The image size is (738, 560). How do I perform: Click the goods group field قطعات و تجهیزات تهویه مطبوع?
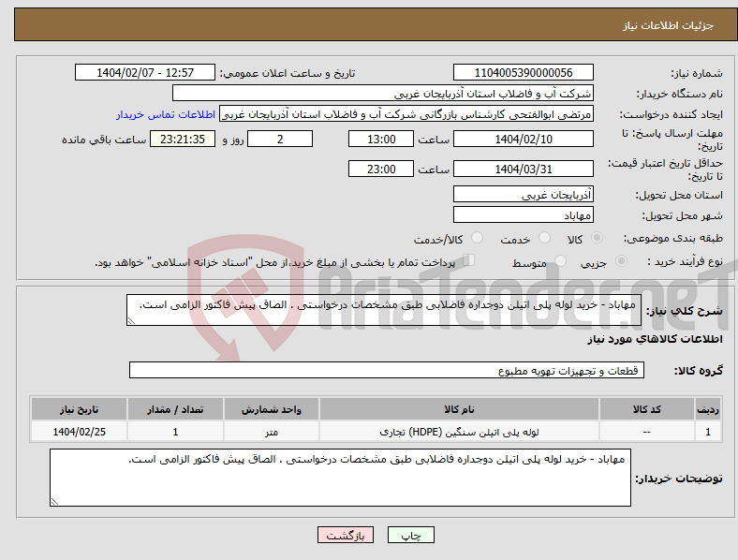click(387, 370)
